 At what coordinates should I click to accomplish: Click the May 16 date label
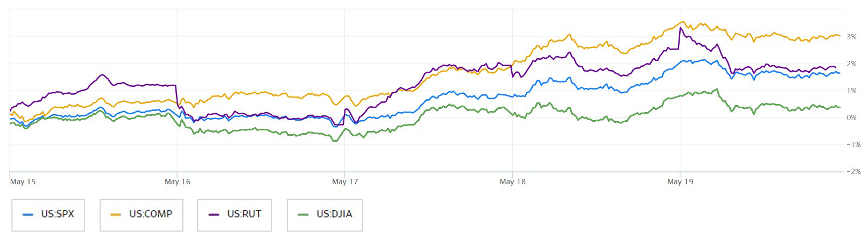178,182
